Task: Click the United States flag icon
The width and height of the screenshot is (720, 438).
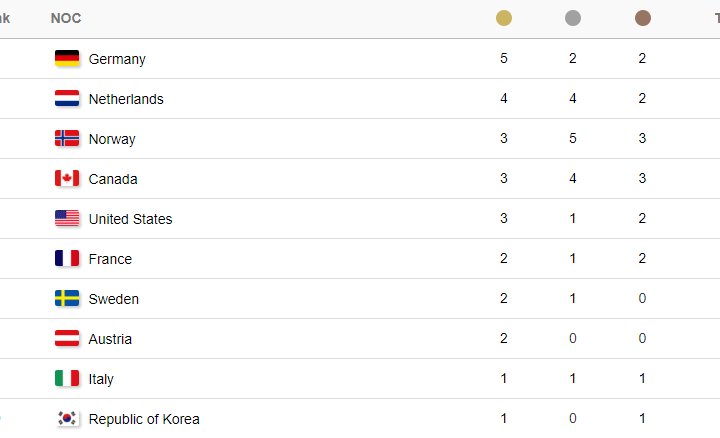Action: click(67, 218)
